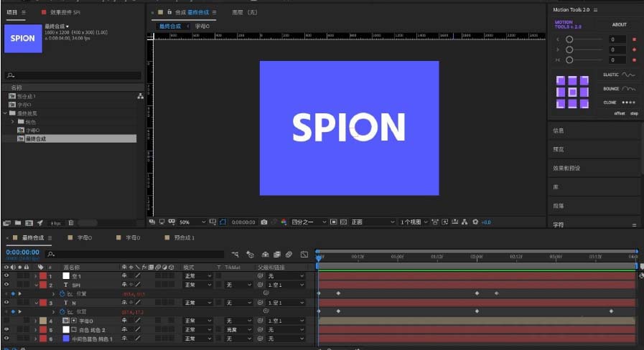This screenshot has width=644, height=350.
Task: Expand the 纯色 folder in project panel
Action: click(13, 122)
